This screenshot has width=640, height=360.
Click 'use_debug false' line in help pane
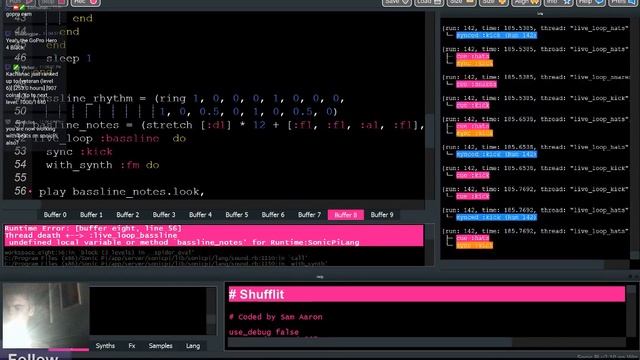pos(264,332)
